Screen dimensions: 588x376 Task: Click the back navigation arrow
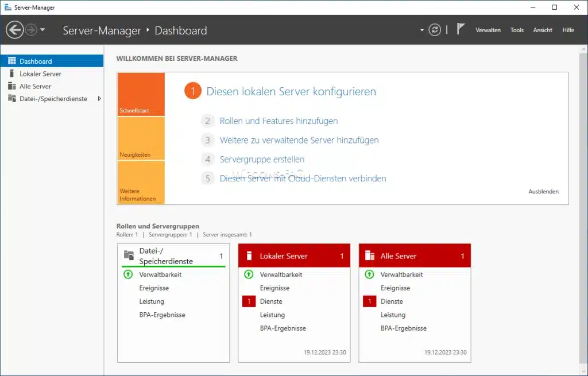tap(15, 29)
